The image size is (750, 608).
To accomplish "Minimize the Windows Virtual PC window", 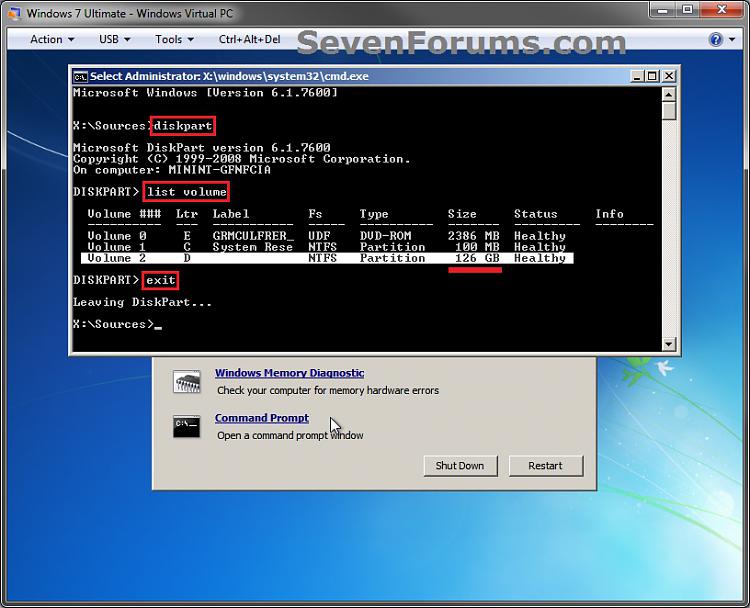I will [x=662, y=10].
